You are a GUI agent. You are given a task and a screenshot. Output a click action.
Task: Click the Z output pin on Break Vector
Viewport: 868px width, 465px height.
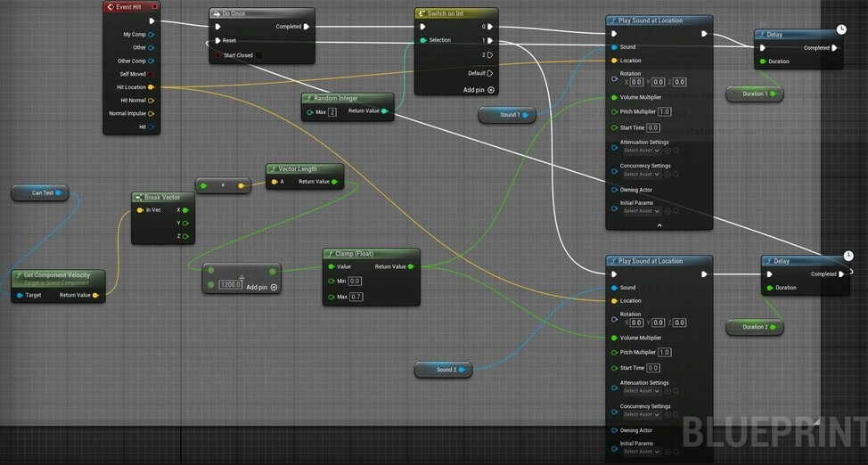click(185, 236)
